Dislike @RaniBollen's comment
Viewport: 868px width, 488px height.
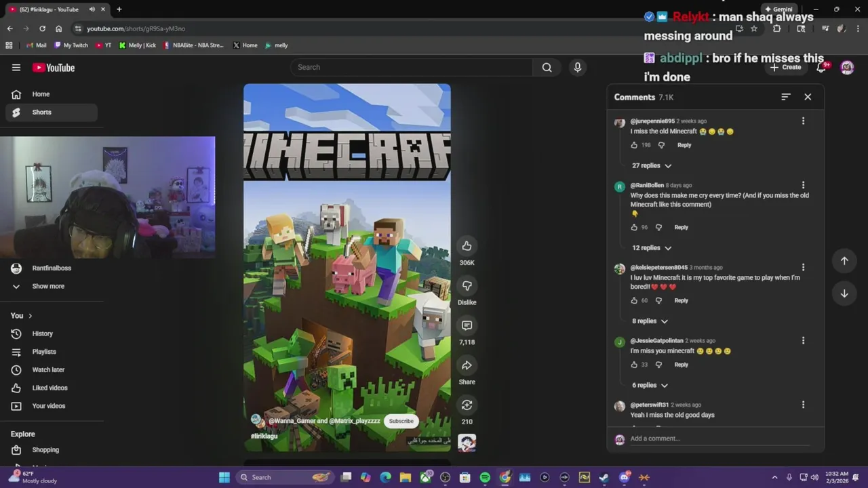[658, 227]
